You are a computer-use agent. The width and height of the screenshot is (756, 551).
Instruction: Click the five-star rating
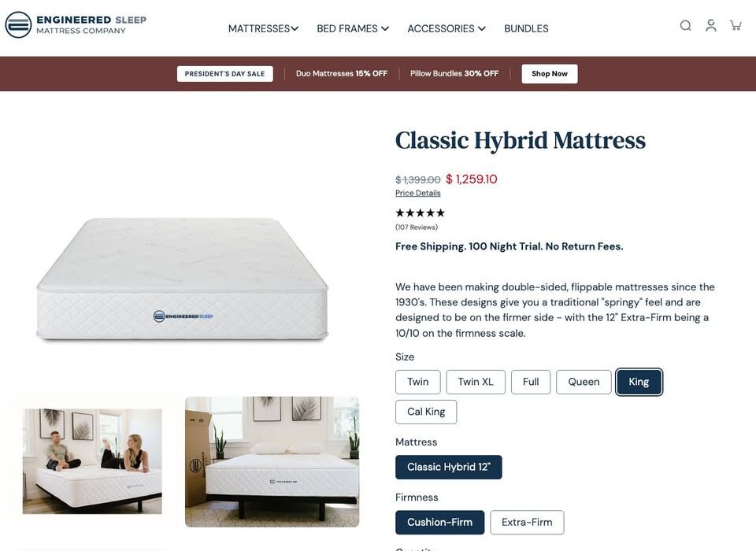pyautogui.click(x=420, y=213)
